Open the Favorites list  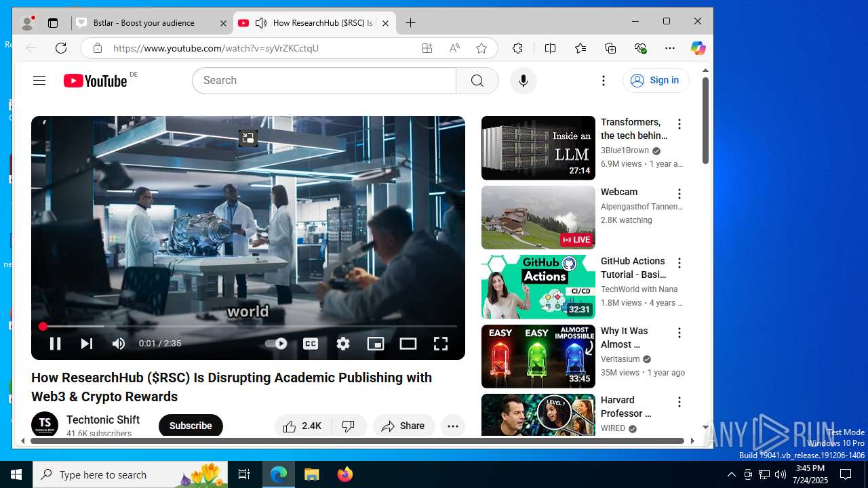coord(580,48)
